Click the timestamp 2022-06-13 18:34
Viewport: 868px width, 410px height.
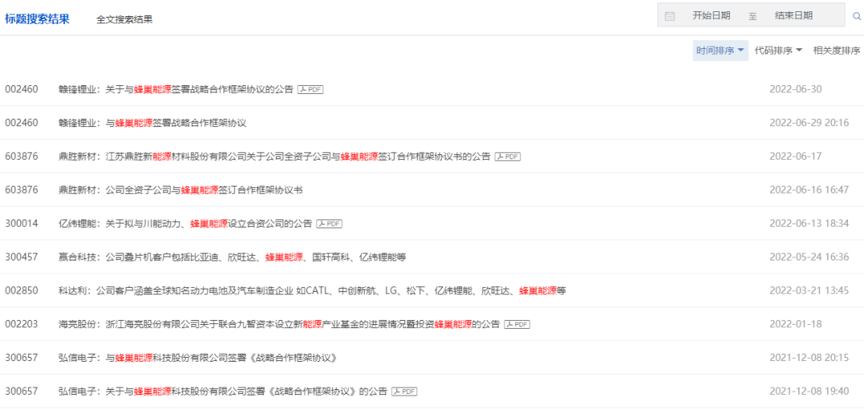pos(809,223)
